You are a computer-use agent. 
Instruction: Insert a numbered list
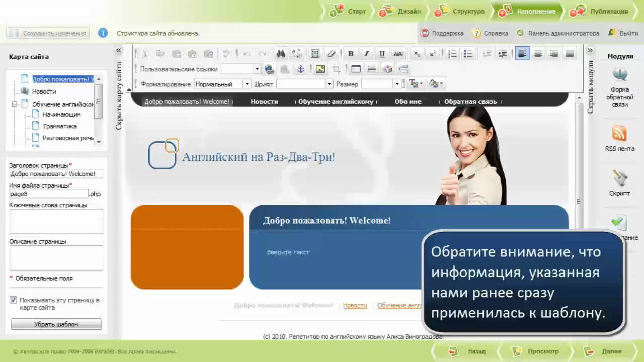click(x=452, y=54)
